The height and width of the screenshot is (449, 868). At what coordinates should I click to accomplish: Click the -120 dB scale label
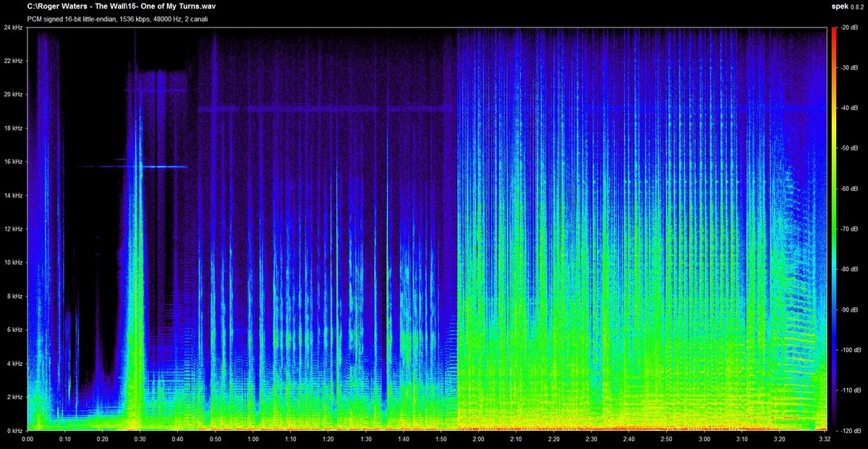849,430
